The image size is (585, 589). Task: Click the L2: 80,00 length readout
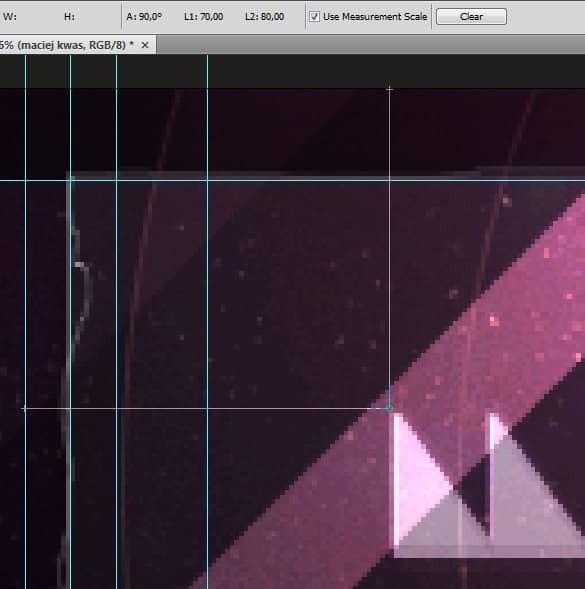[265, 17]
